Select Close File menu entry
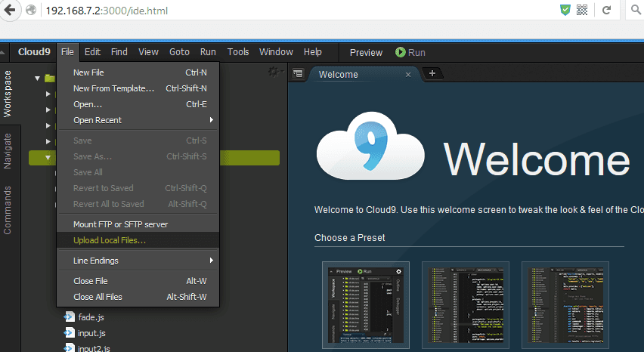644x352 pixels. pos(138,280)
